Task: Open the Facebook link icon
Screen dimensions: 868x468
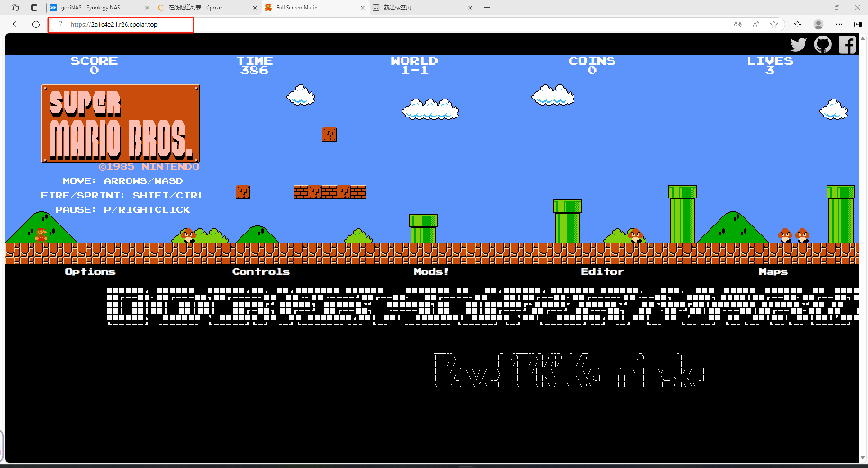Action: (x=847, y=45)
